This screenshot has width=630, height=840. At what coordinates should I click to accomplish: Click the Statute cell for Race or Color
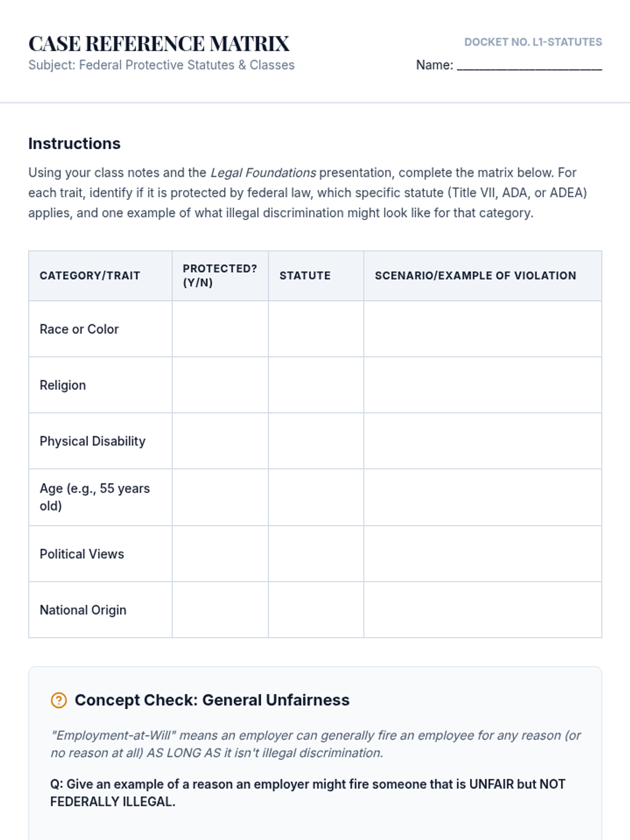316,329
